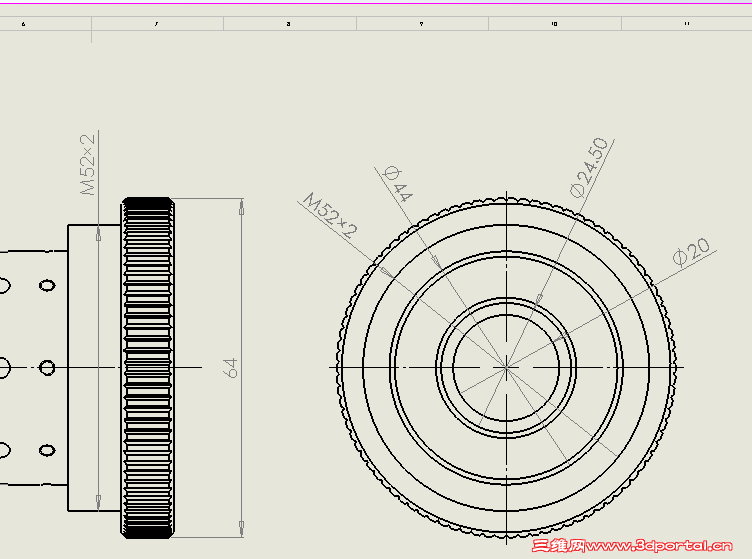Click the Φ24.50 diameter dimension
Screen dimensions: 752x559
click(589, 167)
